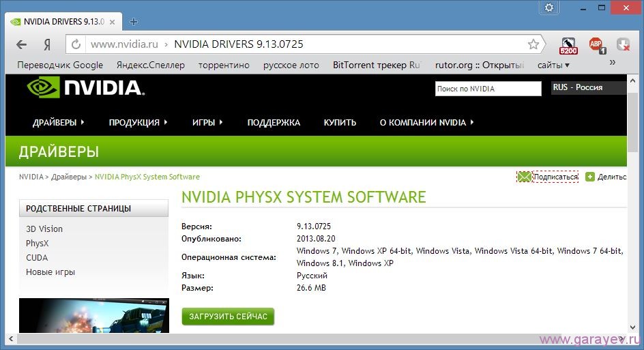The height and width of the screenshot is (350, 644).
Task: Open the downloads arrow icon with red cross
Action: (x=624, y=44)
